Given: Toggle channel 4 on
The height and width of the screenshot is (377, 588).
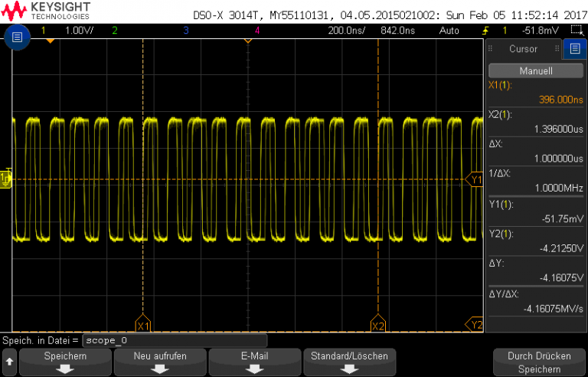Looking at the screenshot, I should tap(256, 30).
